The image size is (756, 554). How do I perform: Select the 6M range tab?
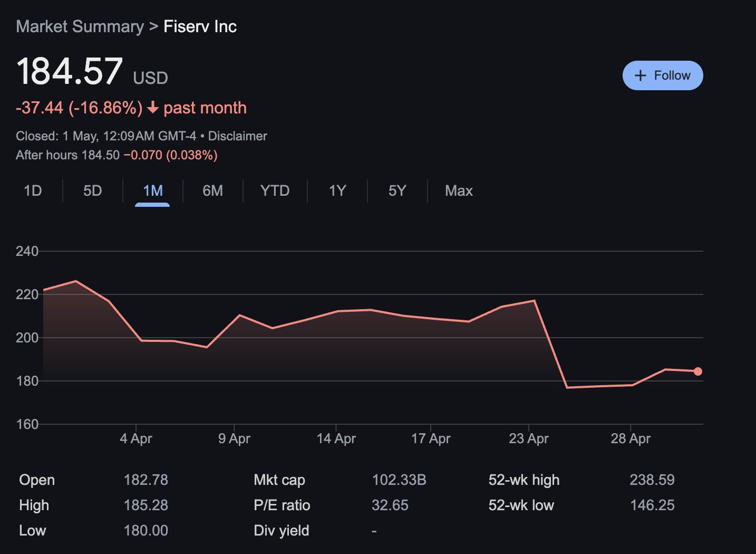click(x=213, y=190)
